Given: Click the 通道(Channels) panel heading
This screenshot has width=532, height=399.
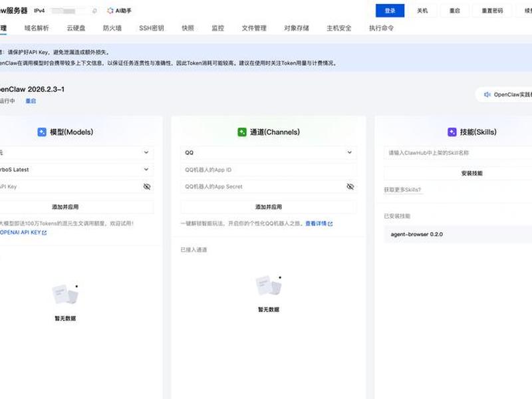Looking at the screenshot, I should coord(275,132).
